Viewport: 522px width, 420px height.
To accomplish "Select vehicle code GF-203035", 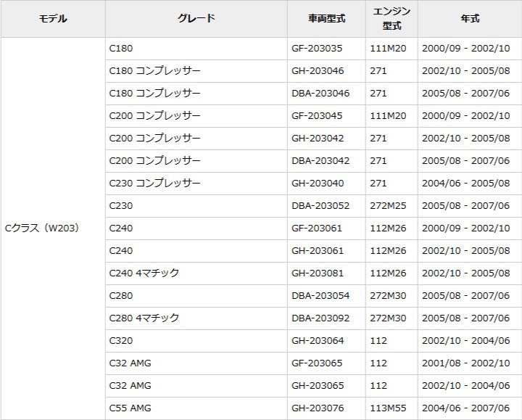I will tap(317, 49).
